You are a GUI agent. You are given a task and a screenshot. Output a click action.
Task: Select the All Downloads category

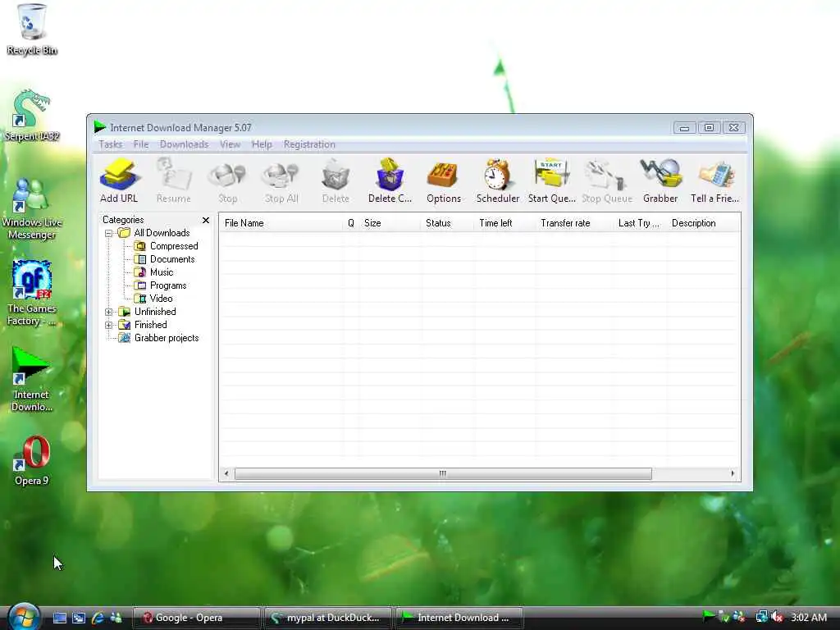162,233
